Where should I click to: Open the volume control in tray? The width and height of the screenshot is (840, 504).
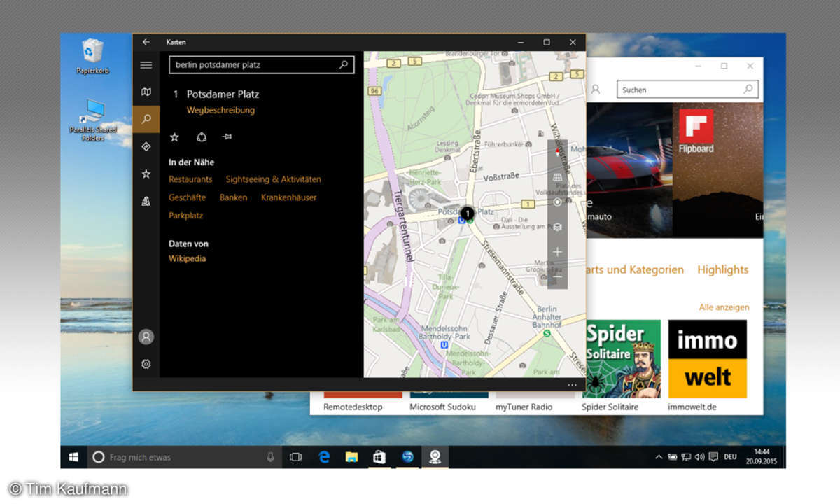tap(699, 457)
